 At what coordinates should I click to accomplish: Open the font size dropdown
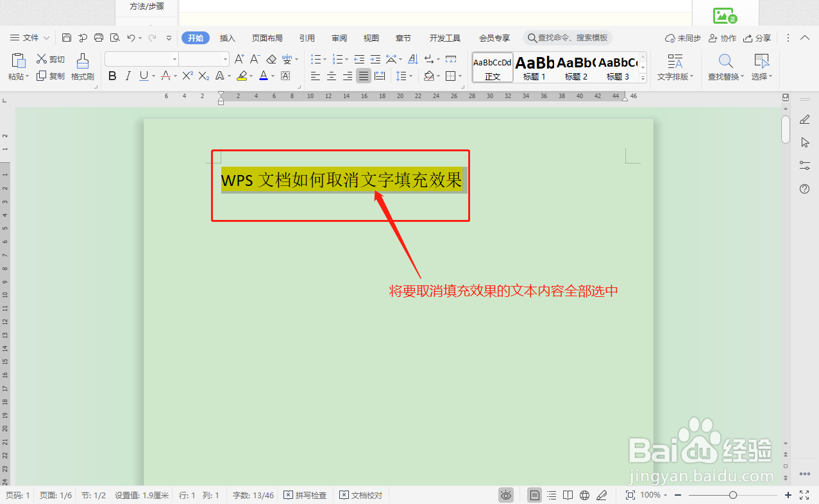[225, 59]
